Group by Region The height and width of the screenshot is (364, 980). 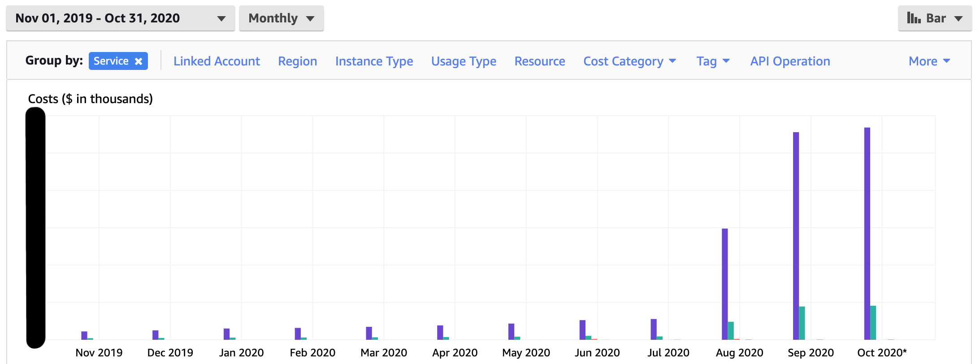(x=297, y=61)
